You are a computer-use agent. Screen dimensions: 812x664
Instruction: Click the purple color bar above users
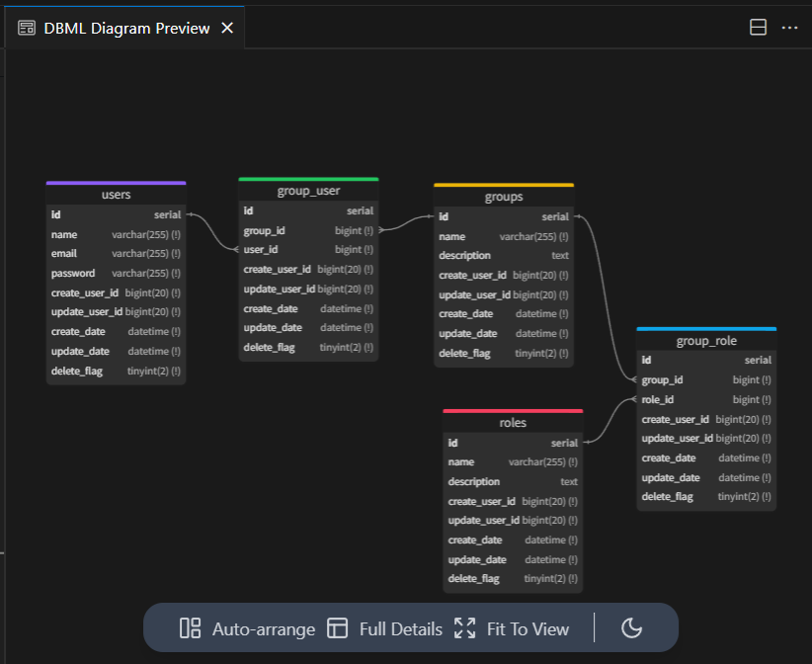coord(116,183)
